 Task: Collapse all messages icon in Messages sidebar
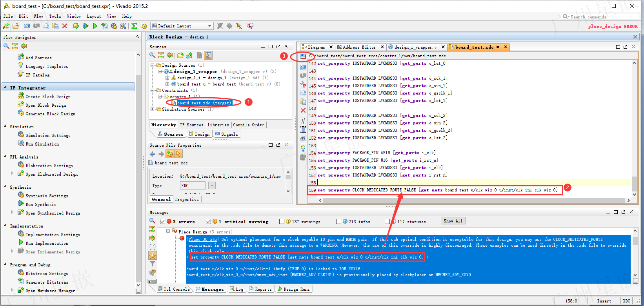pos(152,229)
